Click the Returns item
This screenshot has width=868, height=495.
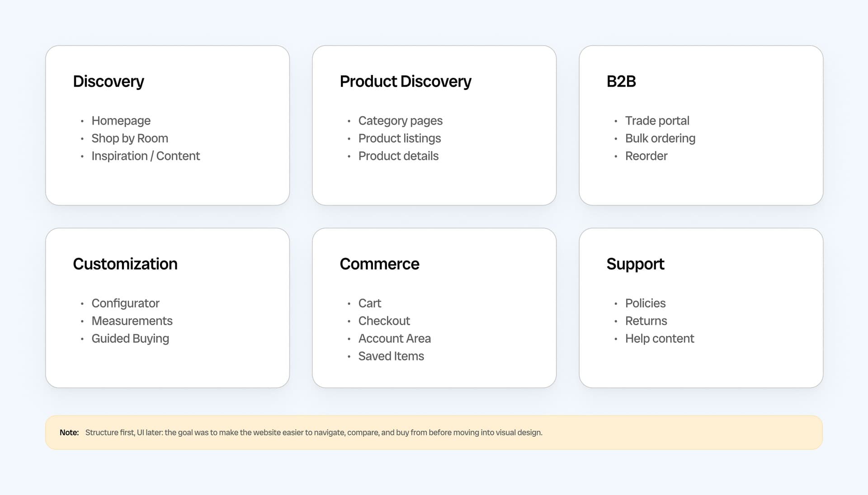coord(646,321)
